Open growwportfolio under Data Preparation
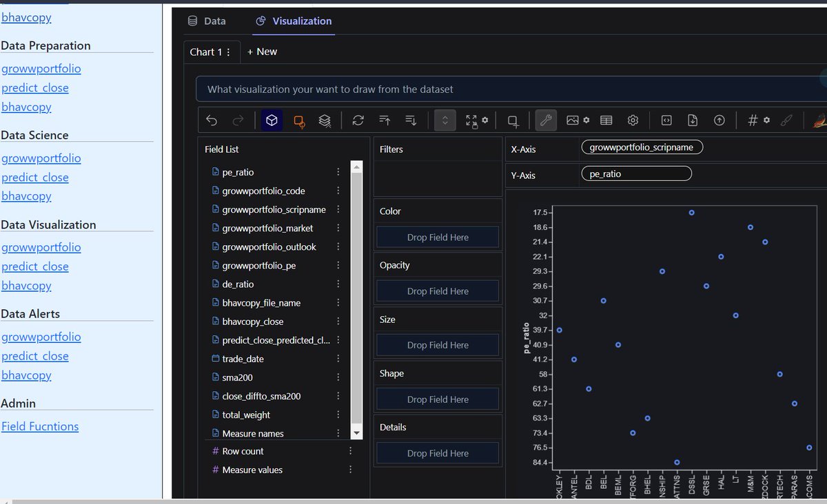Viewport: 827px width, 504px height. 41,69
